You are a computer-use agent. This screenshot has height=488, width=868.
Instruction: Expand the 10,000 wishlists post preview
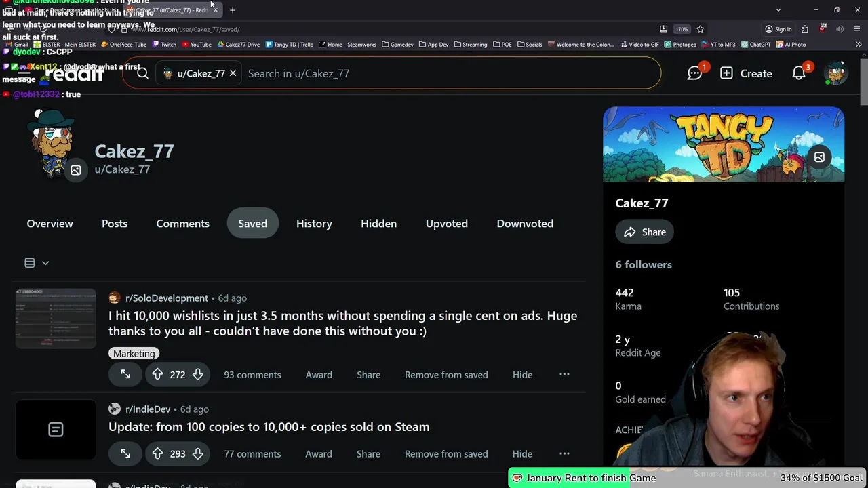125,375
